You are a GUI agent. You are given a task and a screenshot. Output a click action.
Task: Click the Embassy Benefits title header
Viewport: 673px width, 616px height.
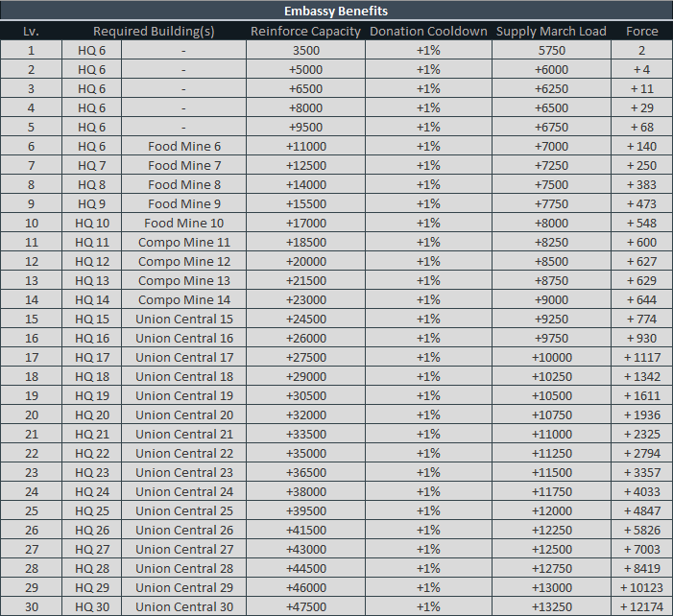(x=336, y=11)
